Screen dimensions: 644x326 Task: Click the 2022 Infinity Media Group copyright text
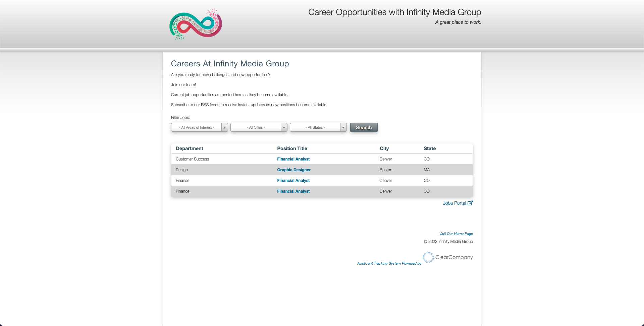tap(448, 242)
